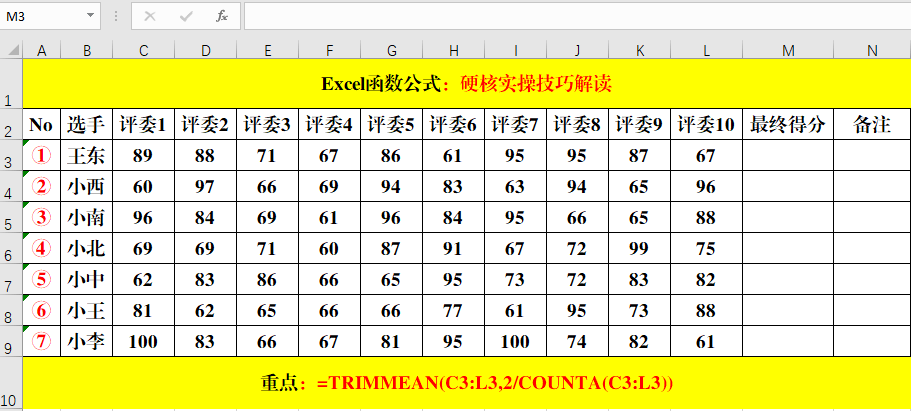The width and height of the screenshot is (911, 411).
Task: Click the title cell 'Excel函数公式：硬核实操技巧解读'
Action: click(467, 84)
